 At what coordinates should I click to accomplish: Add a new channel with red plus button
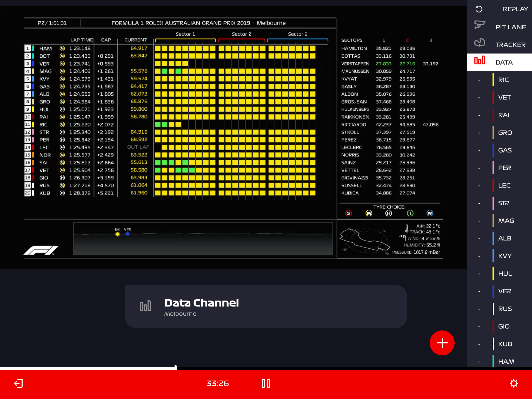coord(442,343)
